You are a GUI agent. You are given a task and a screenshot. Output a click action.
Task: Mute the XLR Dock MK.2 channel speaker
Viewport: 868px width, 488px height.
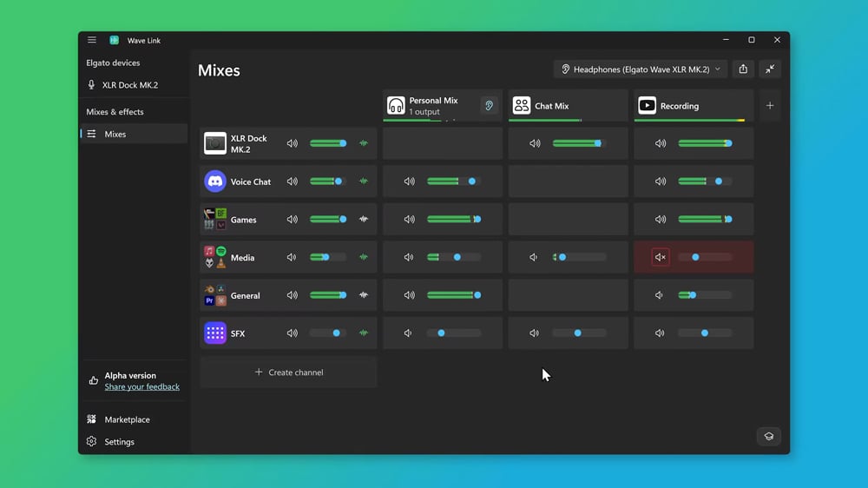point(292,143)
